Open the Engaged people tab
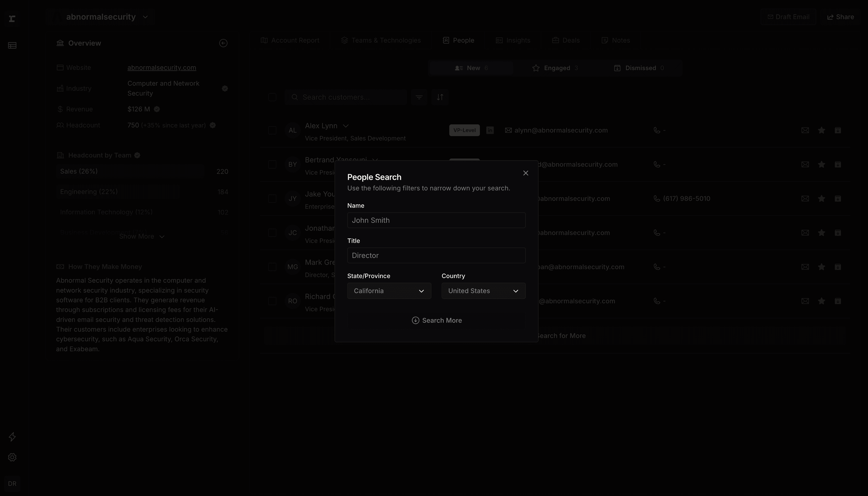 555,68
